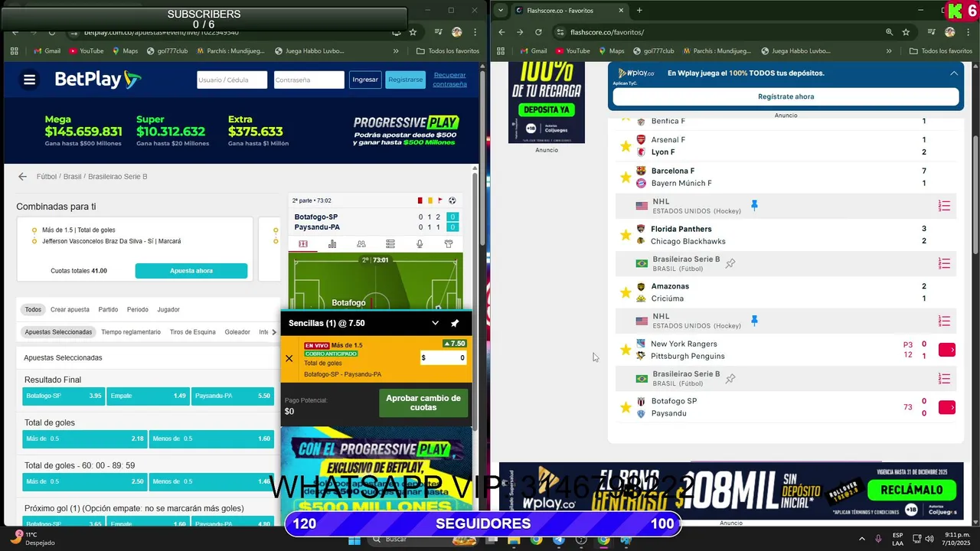Open standings icon on NHL row above New York Rangers
The height and width of the screenshot is (551, 980).
pos(944,321)
